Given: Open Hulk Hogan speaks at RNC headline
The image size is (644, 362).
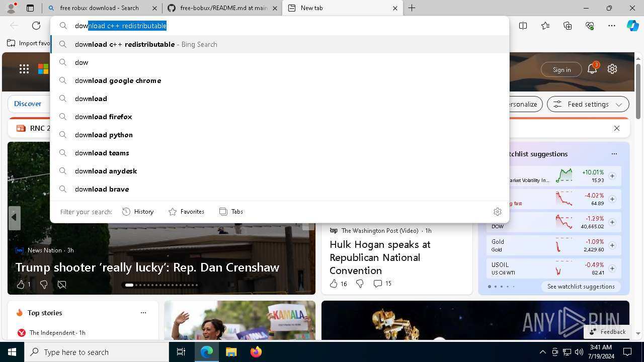Looking at the screenshot, I should pos(380,257).
